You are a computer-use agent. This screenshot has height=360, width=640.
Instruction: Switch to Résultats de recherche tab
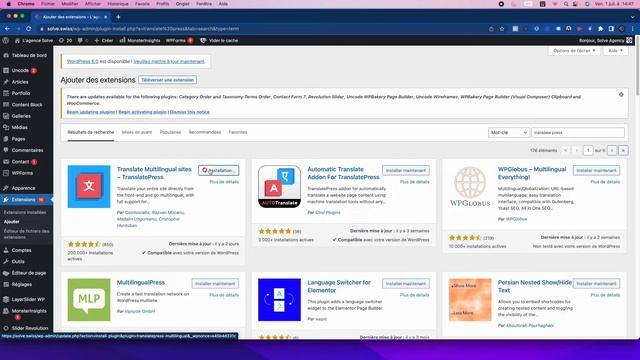click(91, 132)
